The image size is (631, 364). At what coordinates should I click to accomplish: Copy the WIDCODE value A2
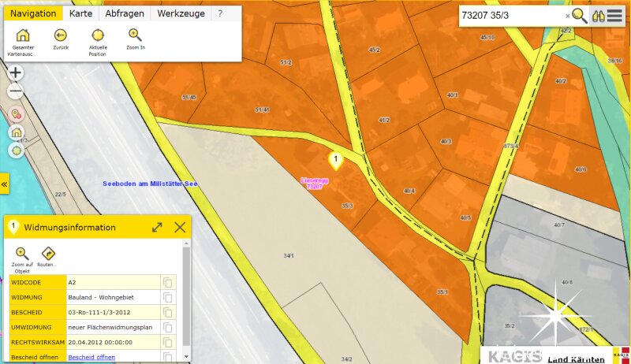[x=167, y=282]
